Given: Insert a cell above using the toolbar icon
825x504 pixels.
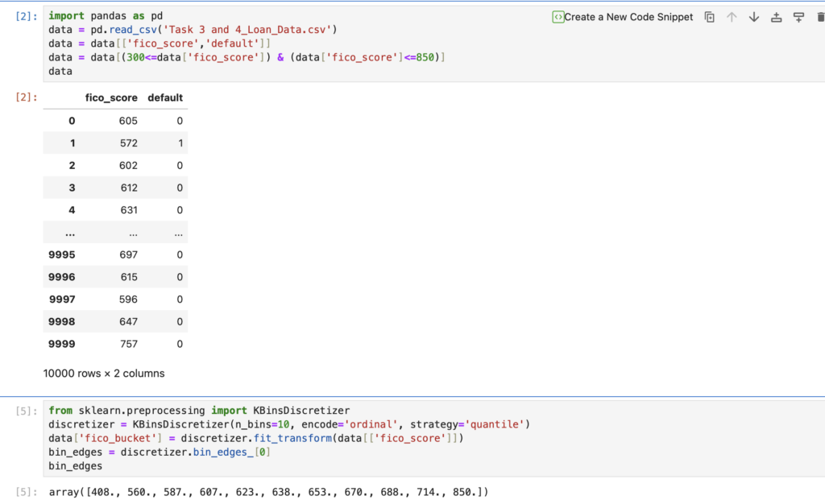Looking at the screenshot, I should 776,17.
